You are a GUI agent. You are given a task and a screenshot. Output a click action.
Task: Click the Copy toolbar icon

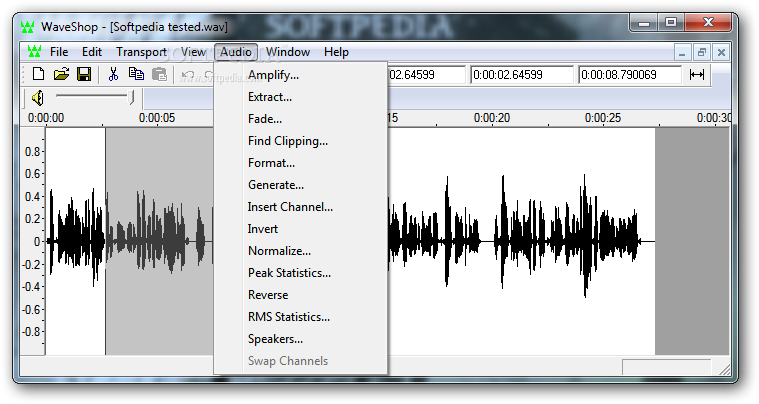coord(136,74)
